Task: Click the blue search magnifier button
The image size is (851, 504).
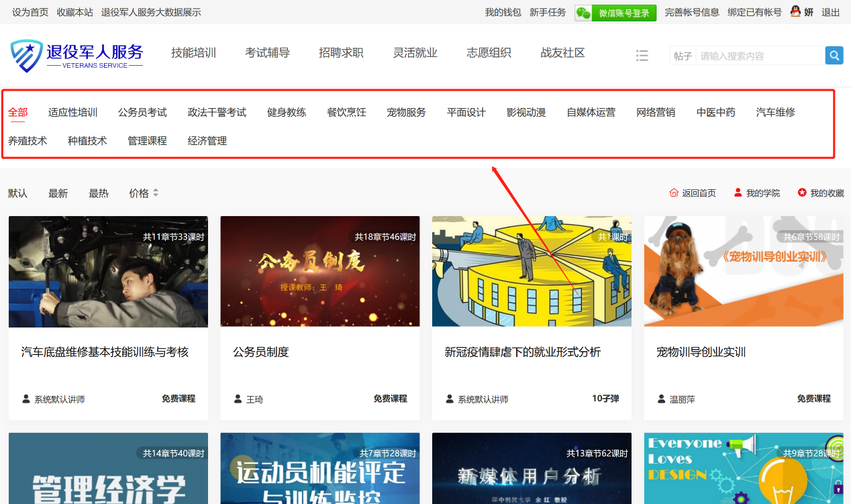Action: pos(834,56)
